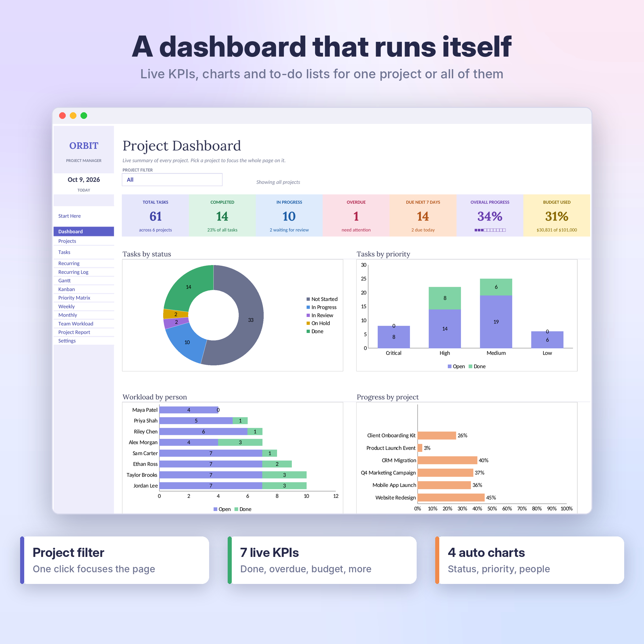Click the Critical priority bar

(x=394, y=337)
